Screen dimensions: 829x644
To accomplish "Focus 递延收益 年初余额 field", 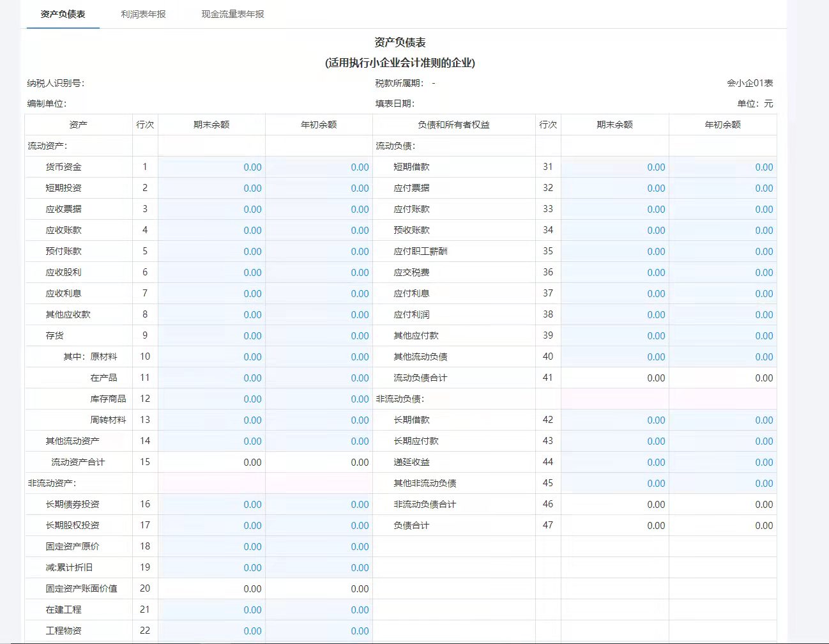I will tap(722, 463).
